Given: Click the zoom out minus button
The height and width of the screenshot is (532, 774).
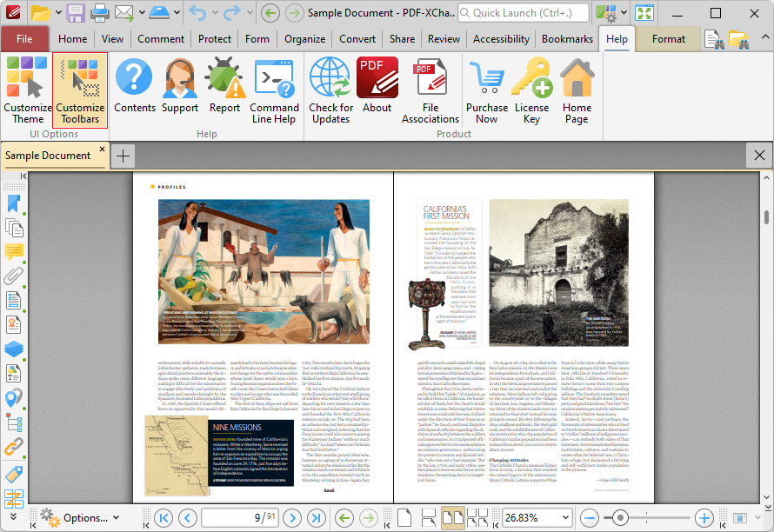Looking at the screenshot, I should coord(590,518).
